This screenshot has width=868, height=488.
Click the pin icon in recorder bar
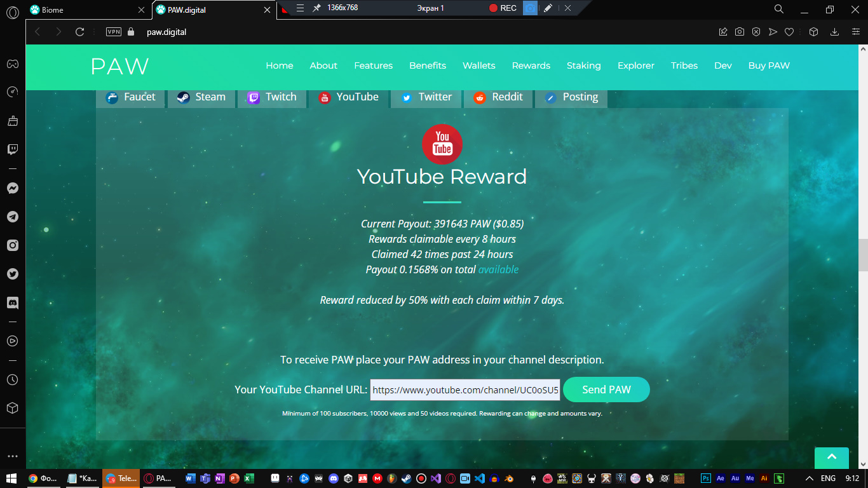316,8
